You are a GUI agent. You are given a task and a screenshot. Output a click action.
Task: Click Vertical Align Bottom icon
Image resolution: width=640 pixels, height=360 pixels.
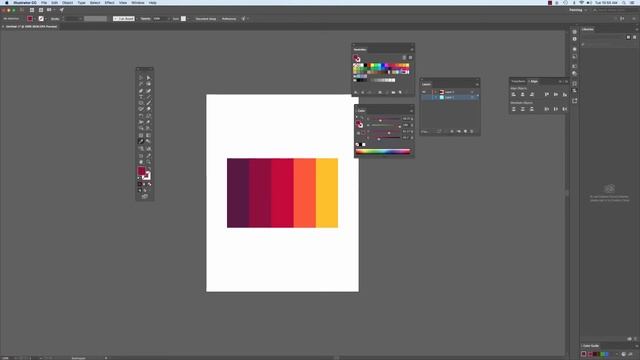pyautogui.click(x=564, y=94)
